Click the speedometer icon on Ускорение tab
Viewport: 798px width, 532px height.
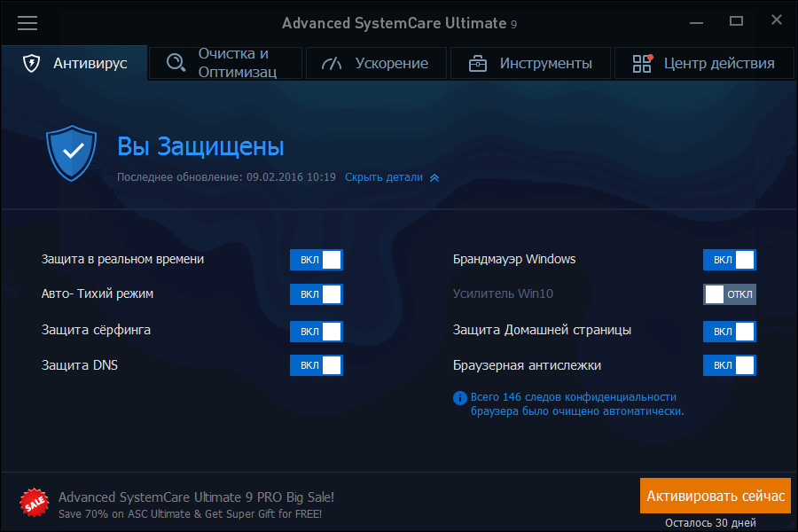(330, 63)
